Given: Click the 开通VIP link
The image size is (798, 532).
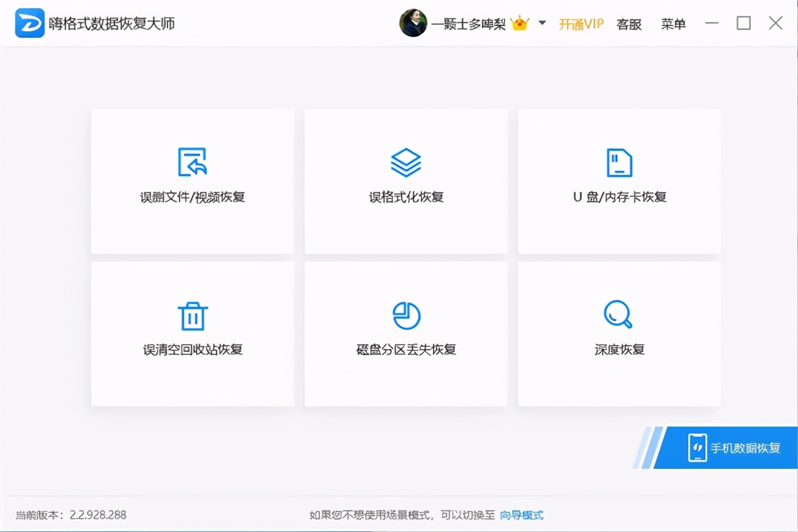Looking at the screenshot, I should pyautogui.click(x=580, y=23).
